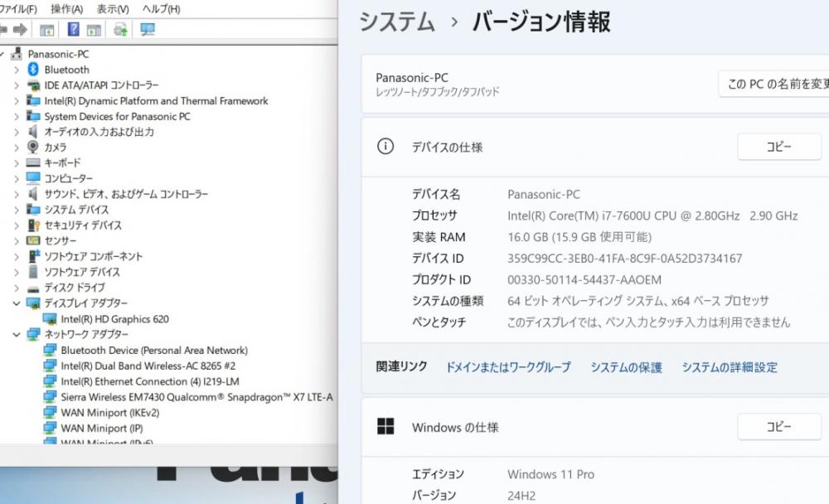Click the この PC の名前を変更 button
Image resolution: width=829 pixels, height=504 pixels.
pyautogui.click(x=774, y=84)
